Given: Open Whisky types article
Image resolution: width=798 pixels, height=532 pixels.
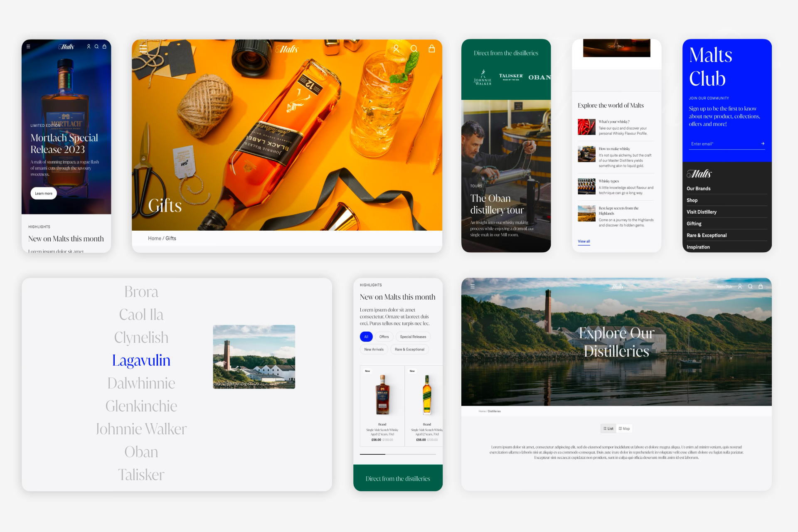Looking at the screenshot, I should pyautogui.click(x=616, y=187).
